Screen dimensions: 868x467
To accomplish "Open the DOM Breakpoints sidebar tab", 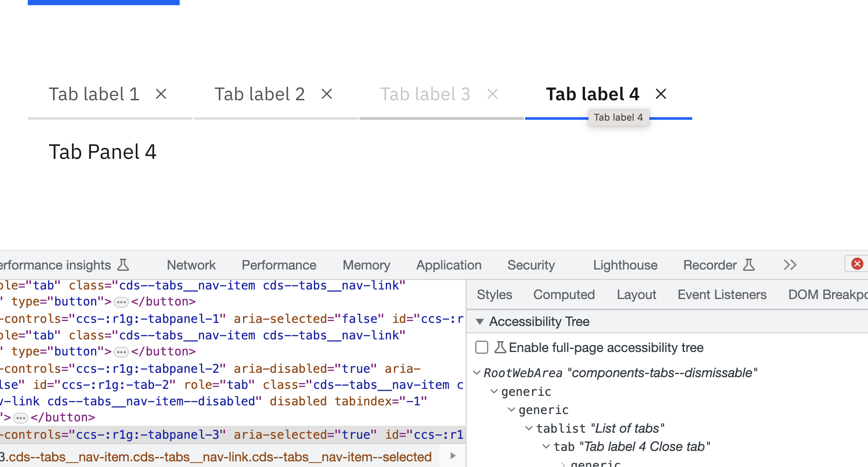I will tap(828, 295).
